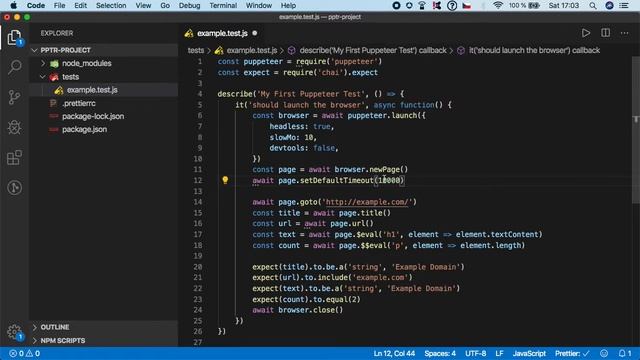Image resolution: width=640 pixels, height=360 pixels.
Task: Open the feedback smiley in status bar
Action: [604, 353]
